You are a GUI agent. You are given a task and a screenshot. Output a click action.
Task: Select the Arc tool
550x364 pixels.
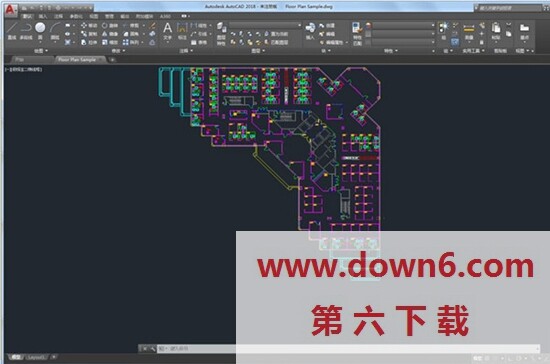(x=55, y=31)
